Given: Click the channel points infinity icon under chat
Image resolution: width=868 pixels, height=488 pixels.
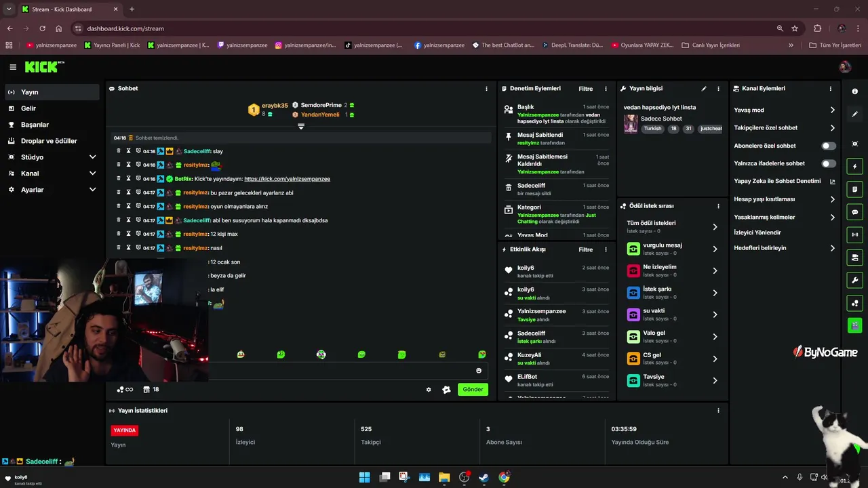Looking at the screenshot, I should pyautogui.click(x=124, y=390).
